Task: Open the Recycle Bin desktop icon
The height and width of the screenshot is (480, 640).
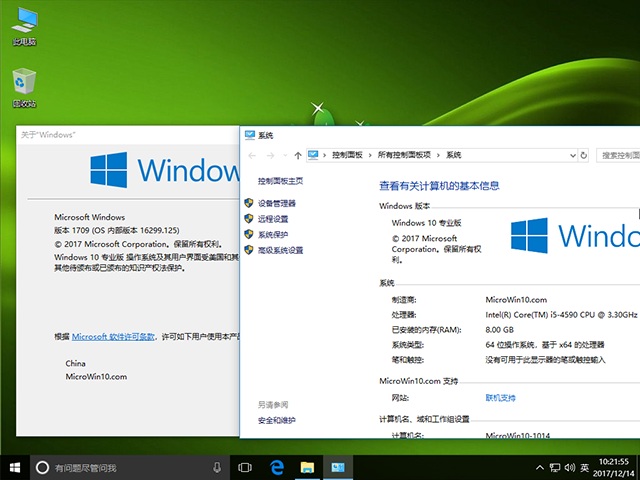Action: click(24, 88)
